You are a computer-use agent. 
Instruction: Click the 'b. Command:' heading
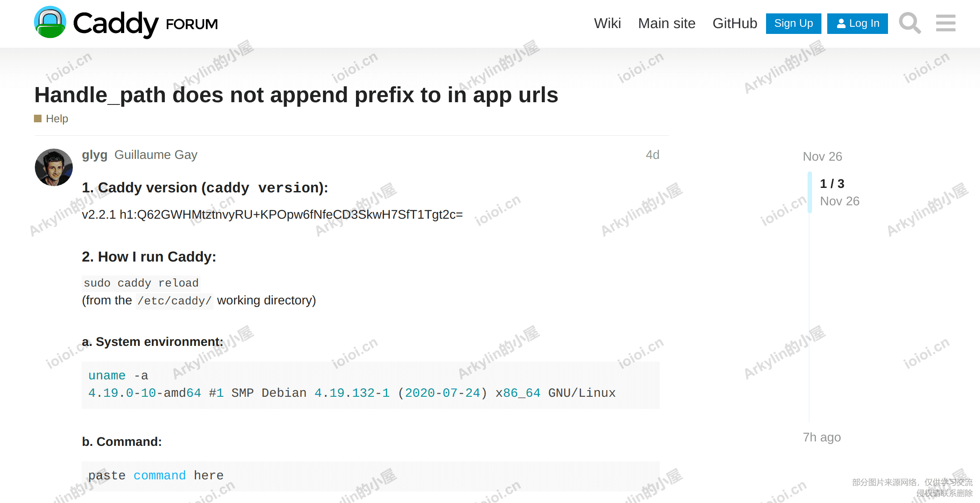(122, 442)
